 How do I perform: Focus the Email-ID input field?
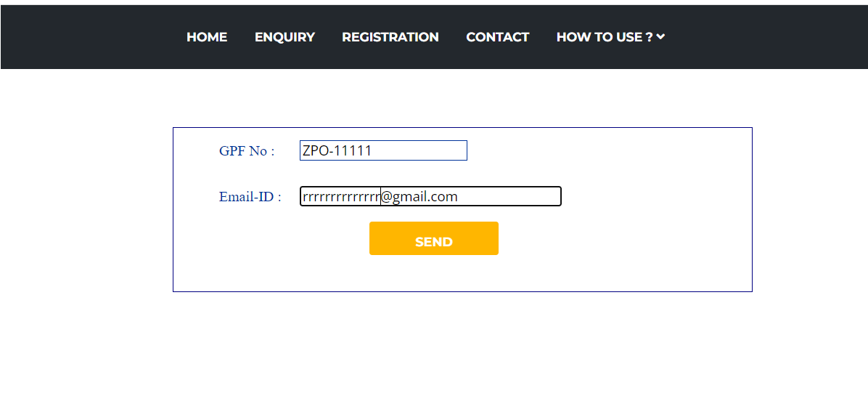pyautogui.click(x=430, y=196)
